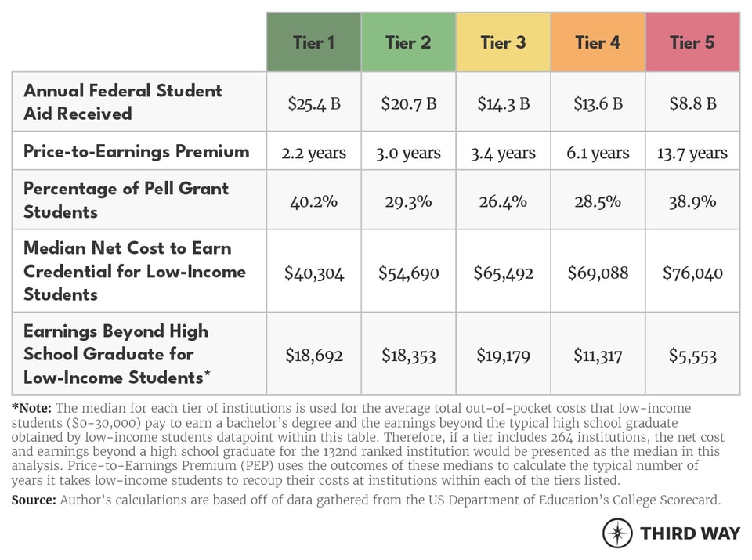Select the 13.7 years cell
Image resolution: width=752 pixels, height=560 pixels.
coord(692,153)
